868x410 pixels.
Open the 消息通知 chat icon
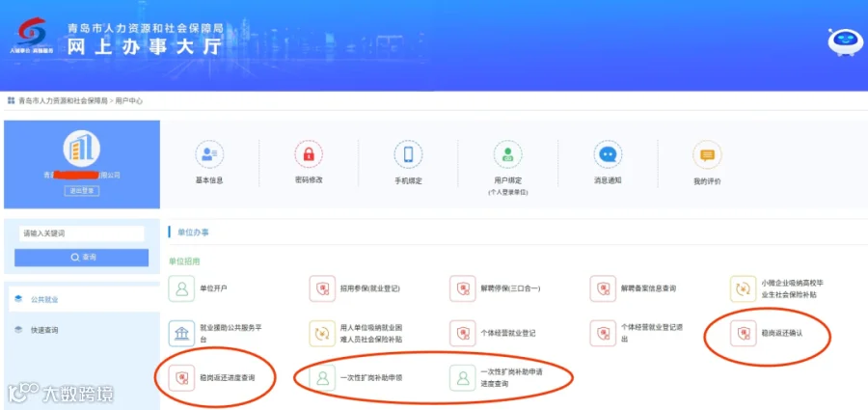tap(608, 154)
